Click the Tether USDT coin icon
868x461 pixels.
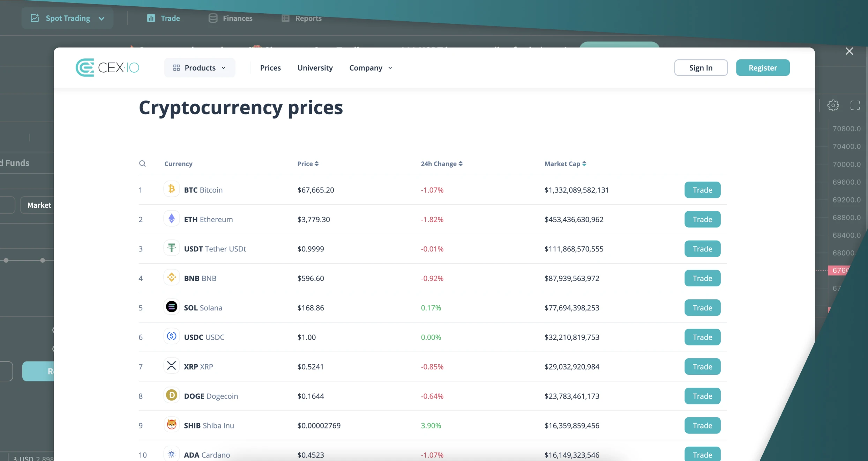pyautogui.click(x=171, y=248)
